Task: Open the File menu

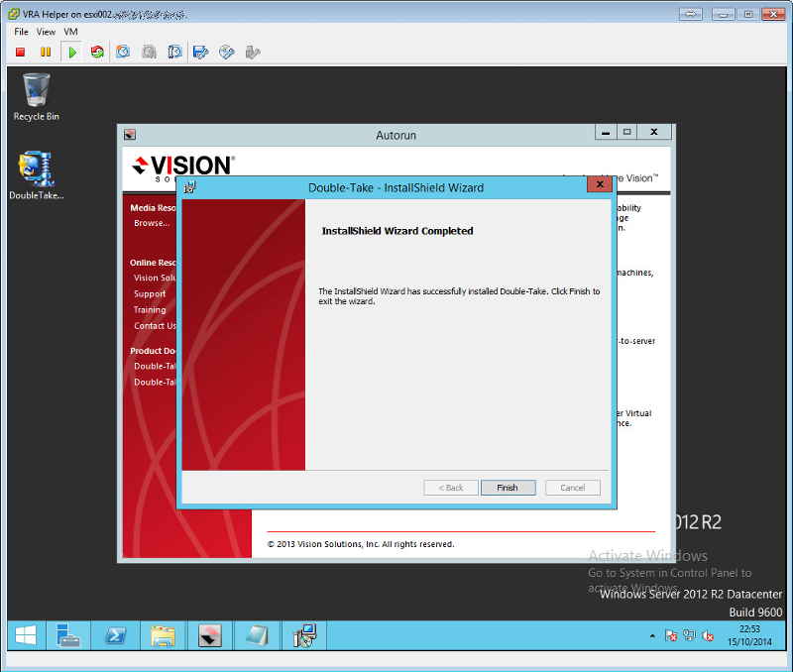Action: [x=21, y=32]
